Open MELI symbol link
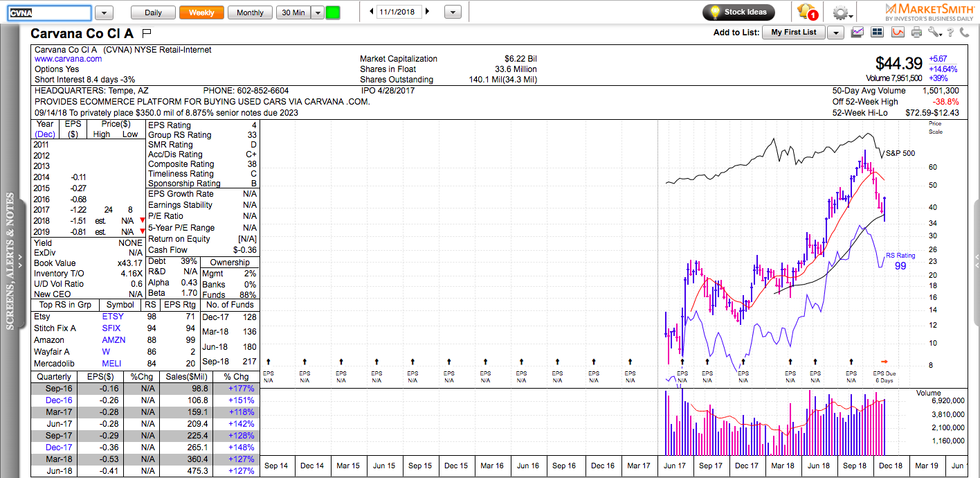The image size is (980, 478). click(x=111, y=364)
